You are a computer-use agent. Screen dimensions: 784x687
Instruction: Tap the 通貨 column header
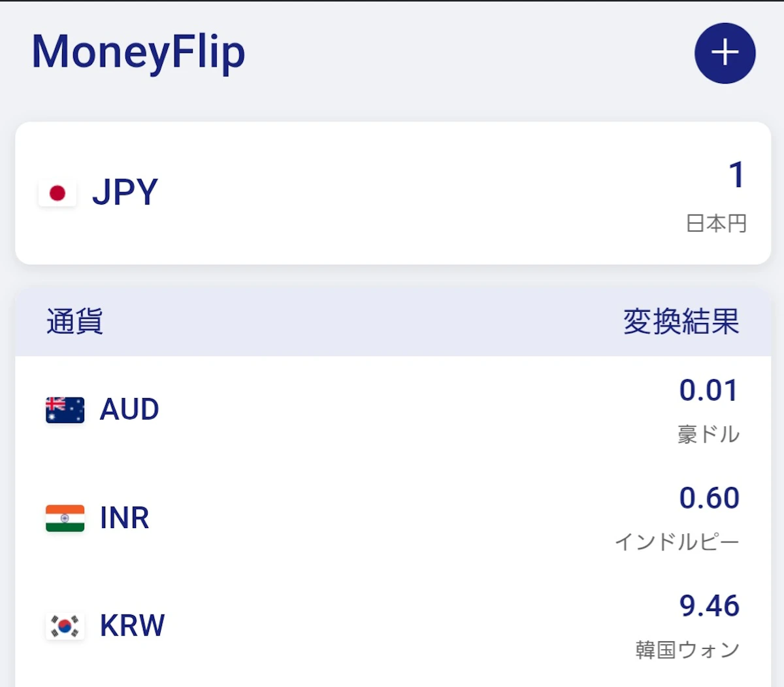pos(74,322)
